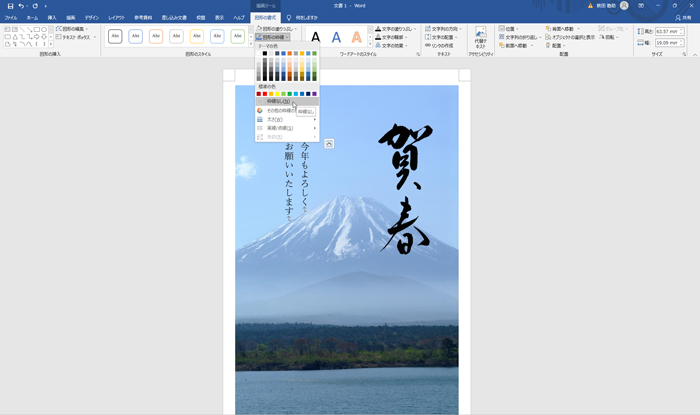Select the テキスト ボックス tool
This screenshot has height=415, width=700.
coord(74,37)
